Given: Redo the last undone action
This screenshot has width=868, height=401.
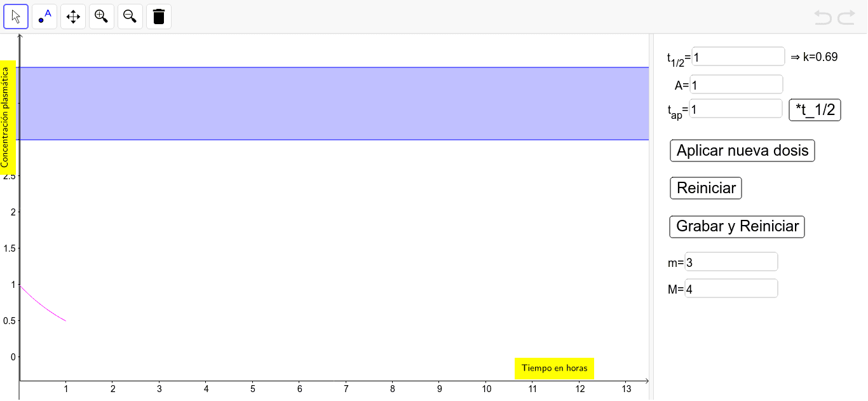Looking at the screenshot, I should (x=846, y=17).
